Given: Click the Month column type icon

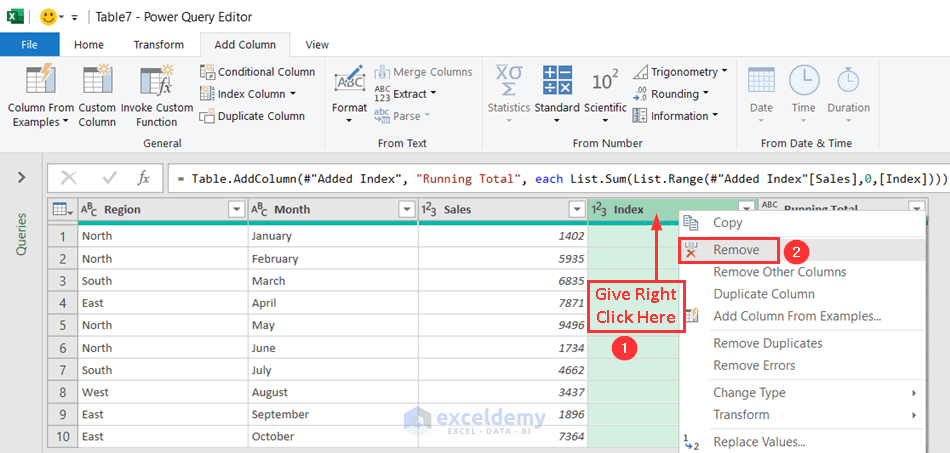Looking at the screenshot, I should 259,210.
